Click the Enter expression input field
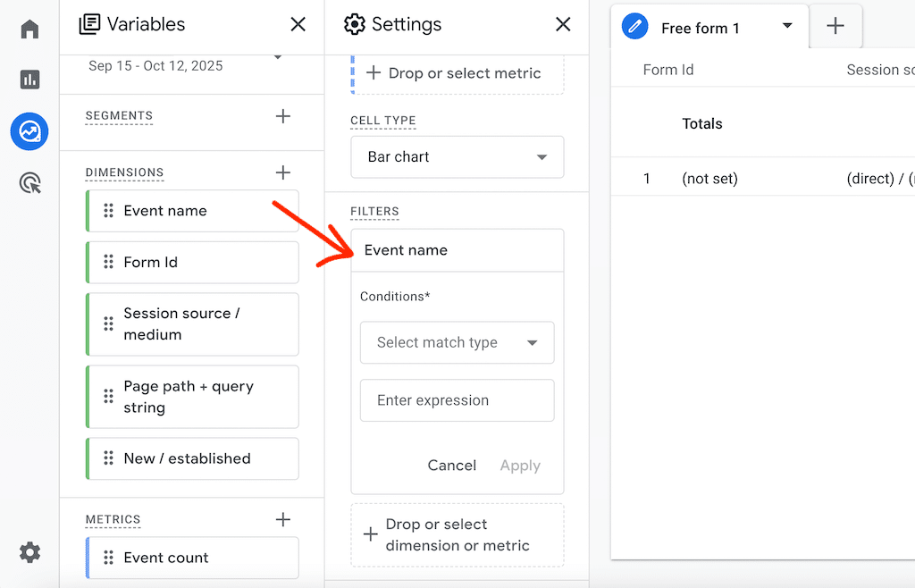The height and width of the screenshot is (588, 915). click(457, 400)
